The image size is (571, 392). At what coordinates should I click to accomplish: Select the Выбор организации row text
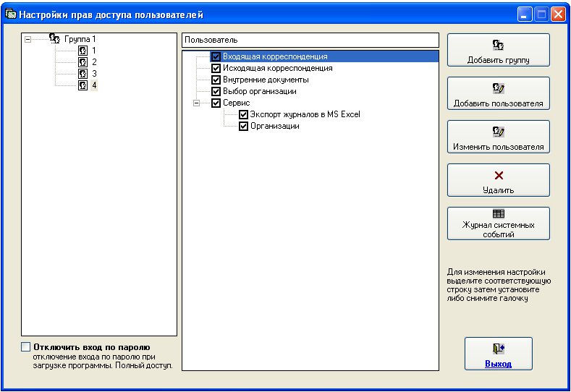[x=259, y=91]
